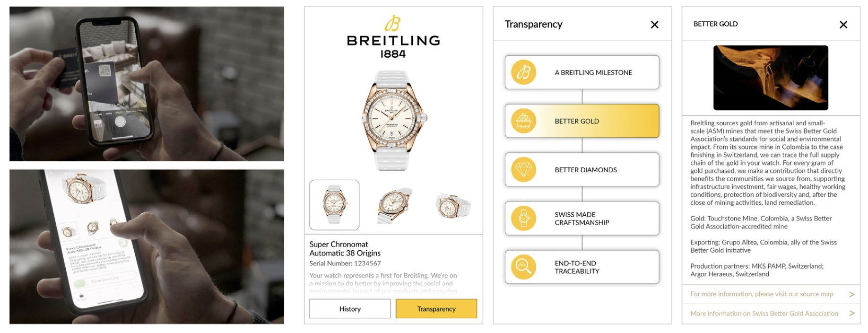Expand the source map link chevron

tap(852, 294)
